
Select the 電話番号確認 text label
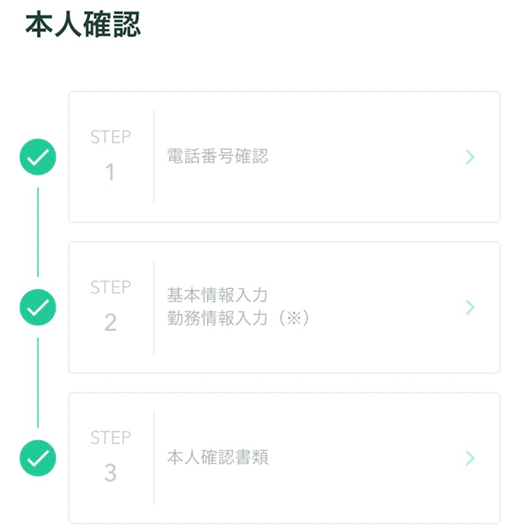click(218, 156)
